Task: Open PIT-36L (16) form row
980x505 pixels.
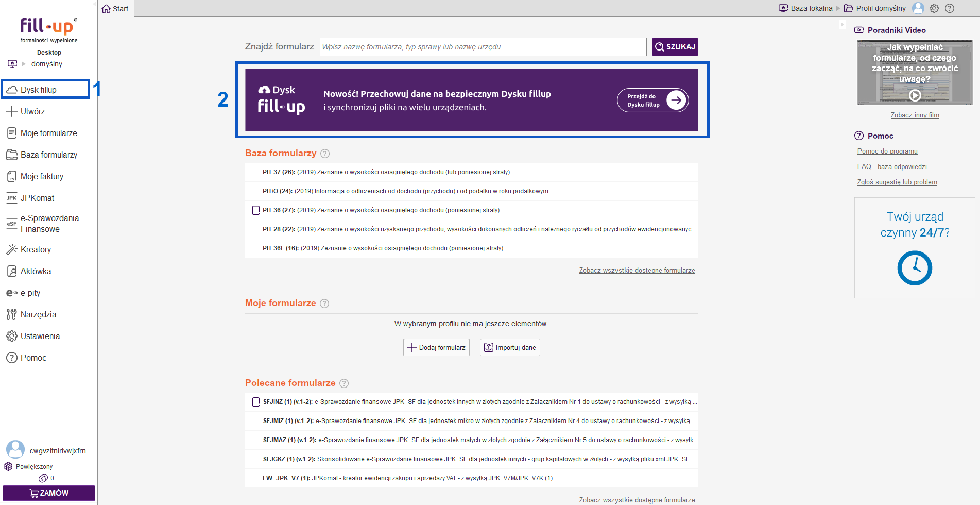Action: coord(472,248)
